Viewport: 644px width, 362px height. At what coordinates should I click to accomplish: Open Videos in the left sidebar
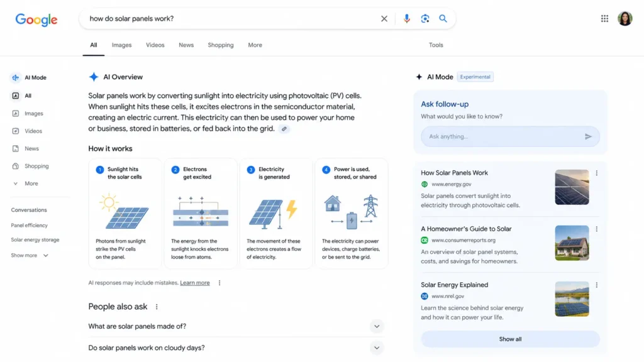(x=27, y=131)
